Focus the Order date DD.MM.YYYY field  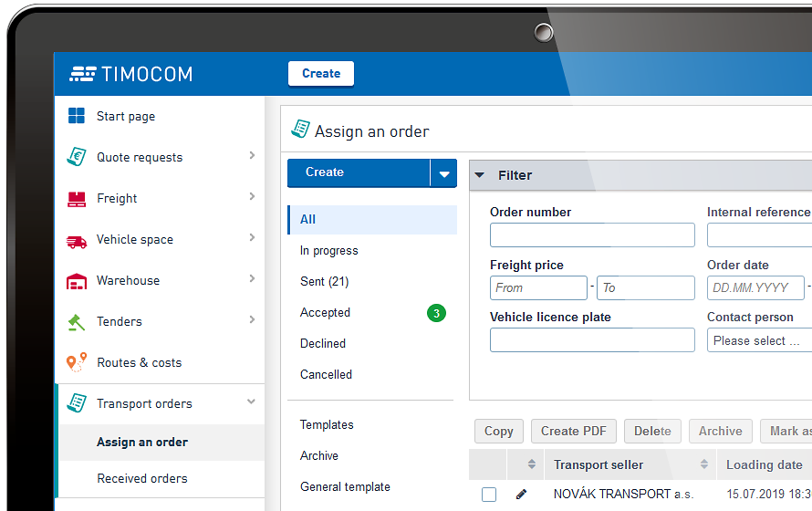(x=756, y=287)
